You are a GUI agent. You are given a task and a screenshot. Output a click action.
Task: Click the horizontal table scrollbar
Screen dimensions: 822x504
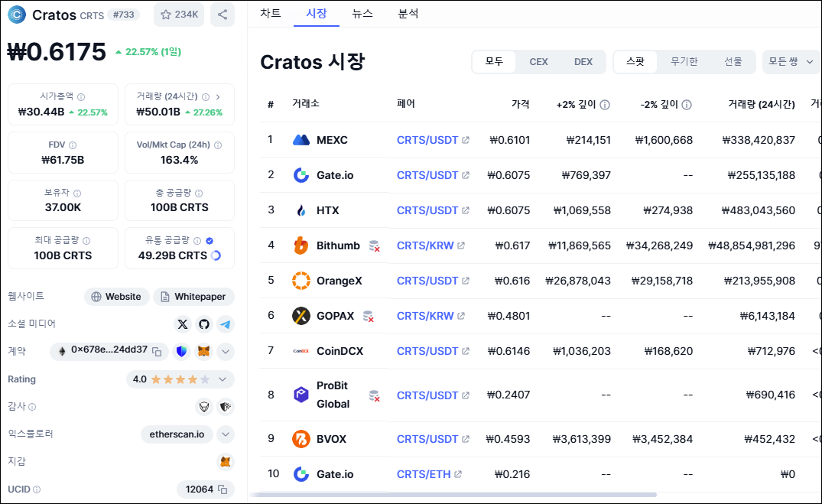pyautogui.click(x=453, y=495)
